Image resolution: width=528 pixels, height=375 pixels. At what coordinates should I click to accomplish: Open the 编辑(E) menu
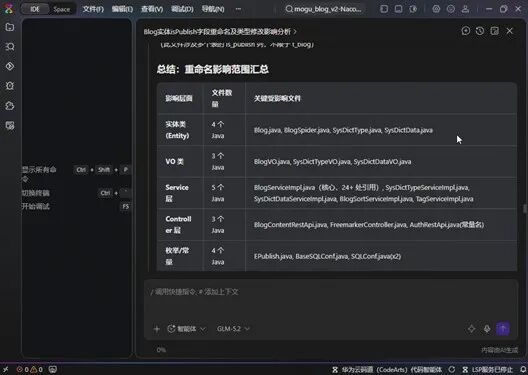pyautogui.click(x=122, y=9)
